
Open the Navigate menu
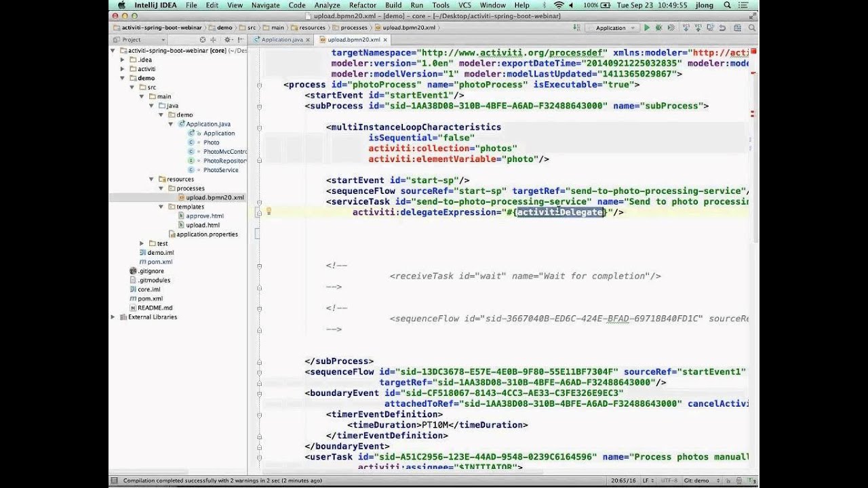pyautogui.click(x=266, y=5)
